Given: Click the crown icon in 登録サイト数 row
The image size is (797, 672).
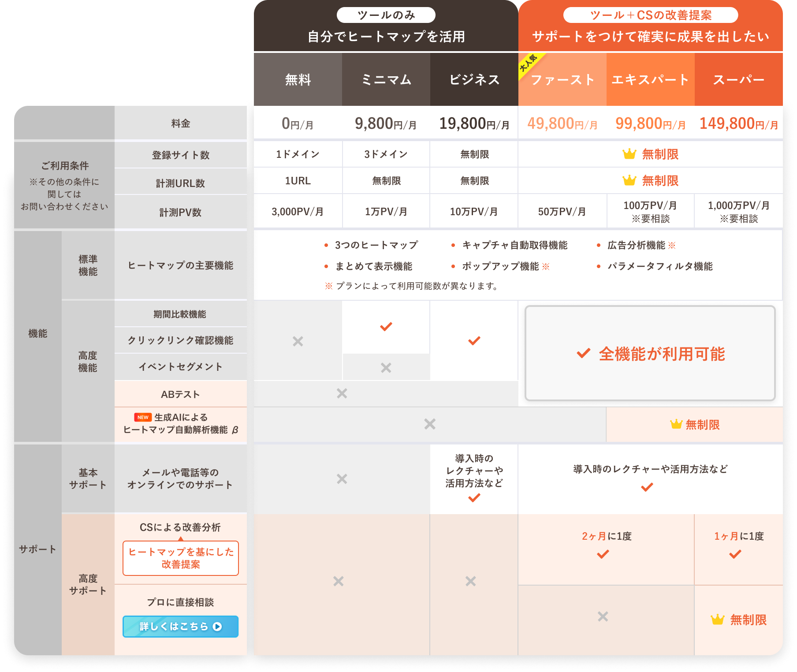Looking at the screenshot, I should point(629,153).
